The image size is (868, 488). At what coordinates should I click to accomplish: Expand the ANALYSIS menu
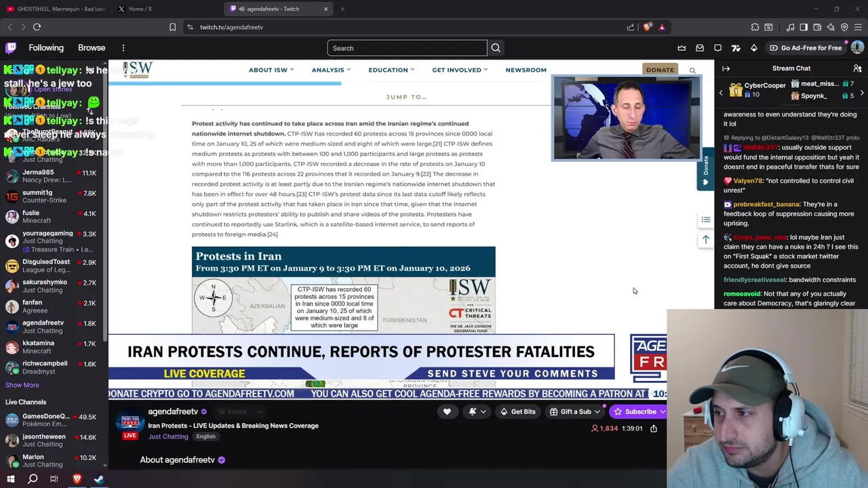tap(331, 70)
